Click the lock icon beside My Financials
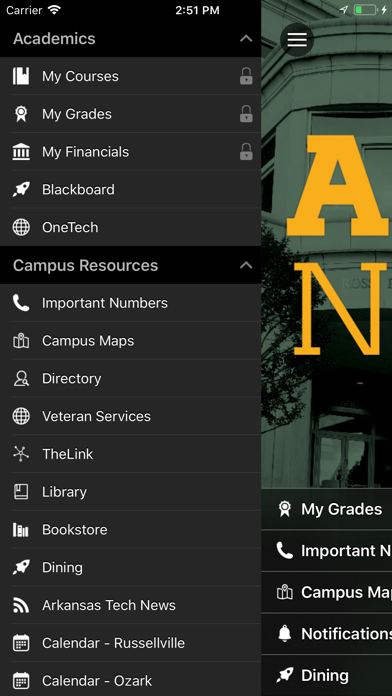 [246, 152]
